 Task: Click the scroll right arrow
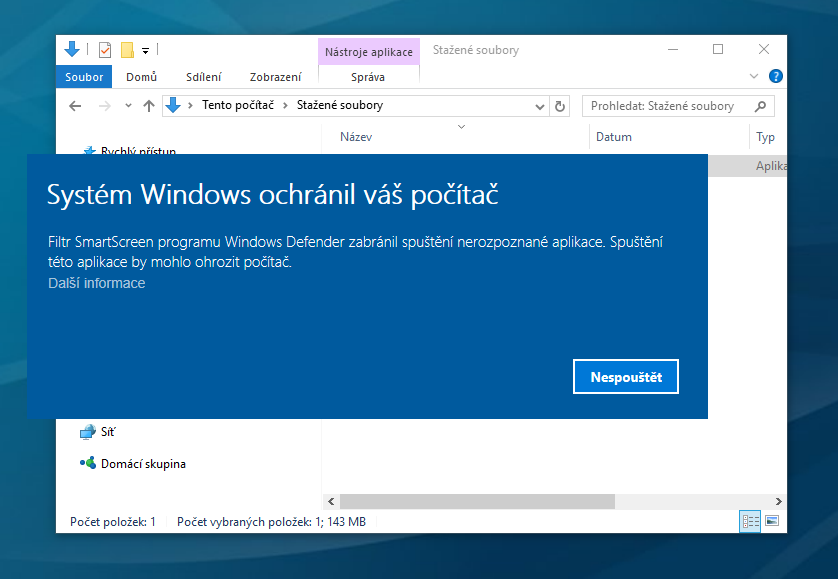coord(779,501)
